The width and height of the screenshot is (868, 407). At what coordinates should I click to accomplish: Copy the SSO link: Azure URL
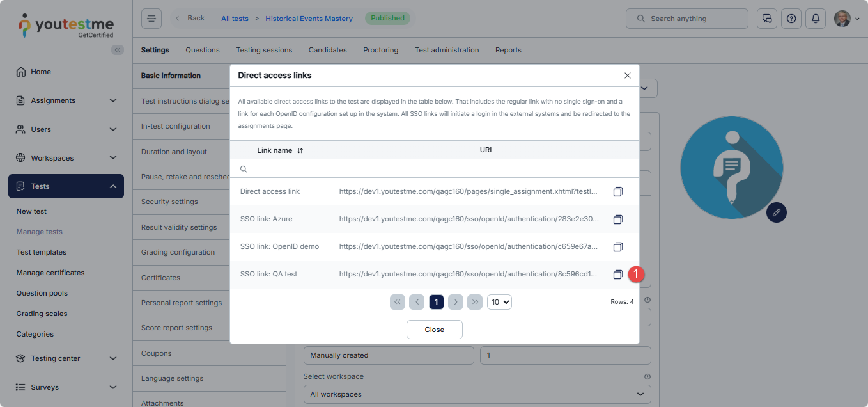[617, 219]
